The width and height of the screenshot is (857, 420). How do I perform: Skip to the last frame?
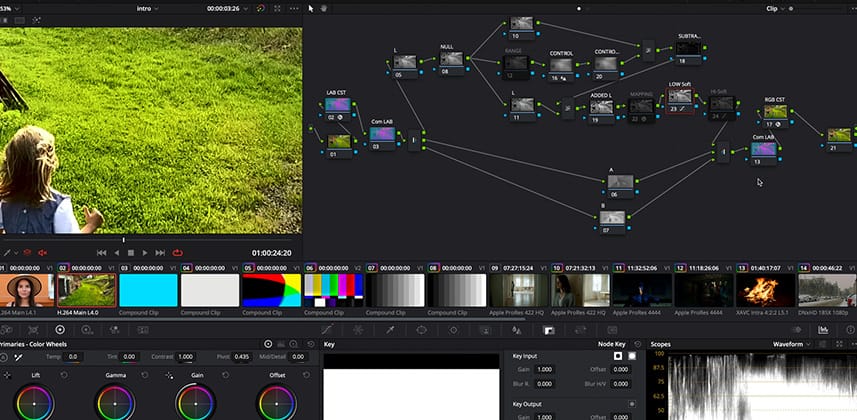(160, 253)
